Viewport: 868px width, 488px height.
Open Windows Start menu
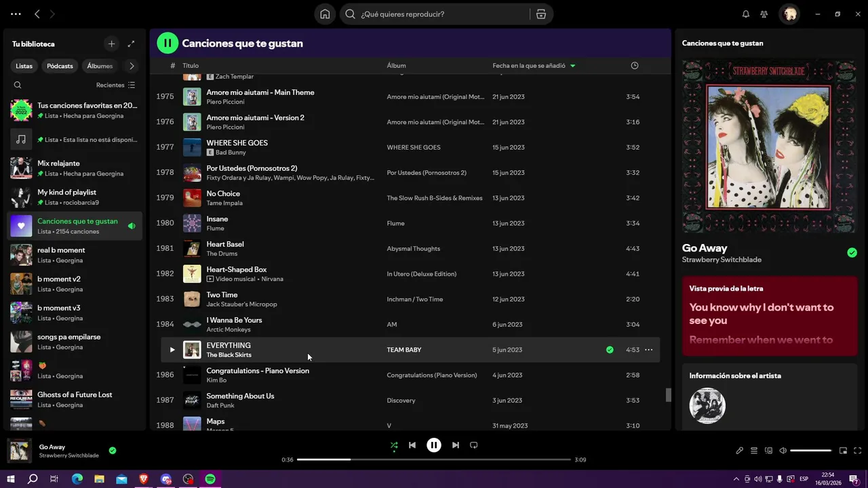coord(11,479)
